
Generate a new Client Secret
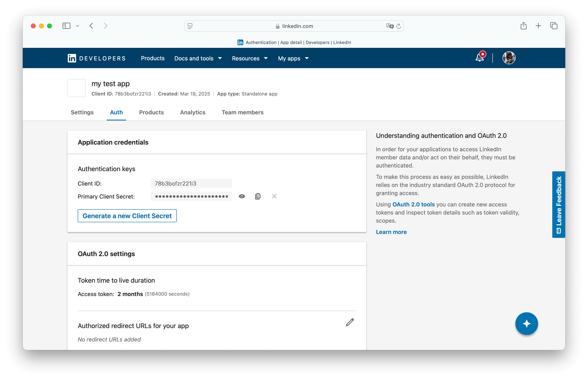[127, 216]
